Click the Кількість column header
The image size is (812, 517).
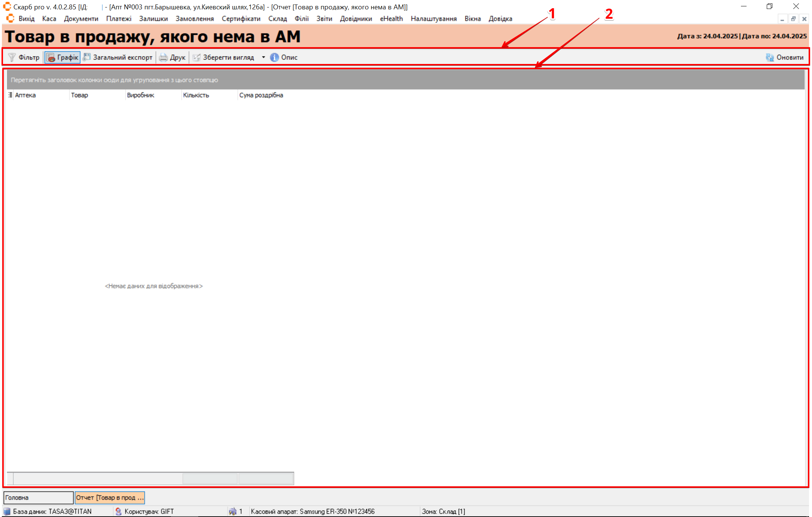[196, 95]
